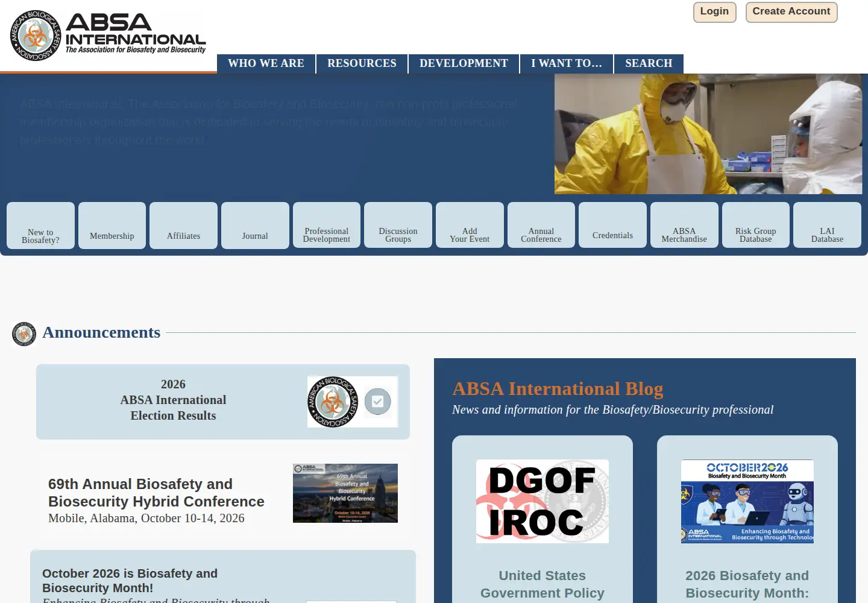Click the lab workers banner photo

pyautogui.click(x=708, y=134)
